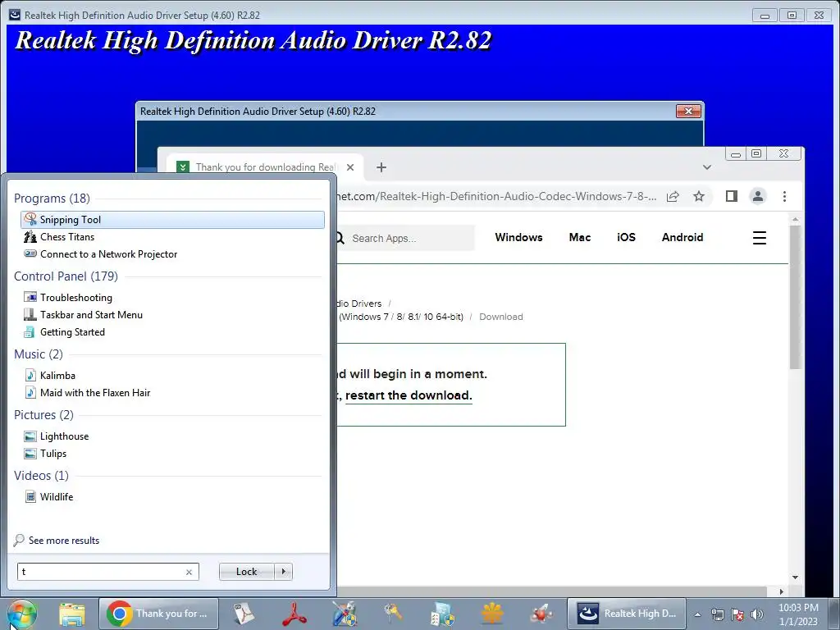Click Download breadcrumb text
The image size is (840, 630).
tap(501, 317)
